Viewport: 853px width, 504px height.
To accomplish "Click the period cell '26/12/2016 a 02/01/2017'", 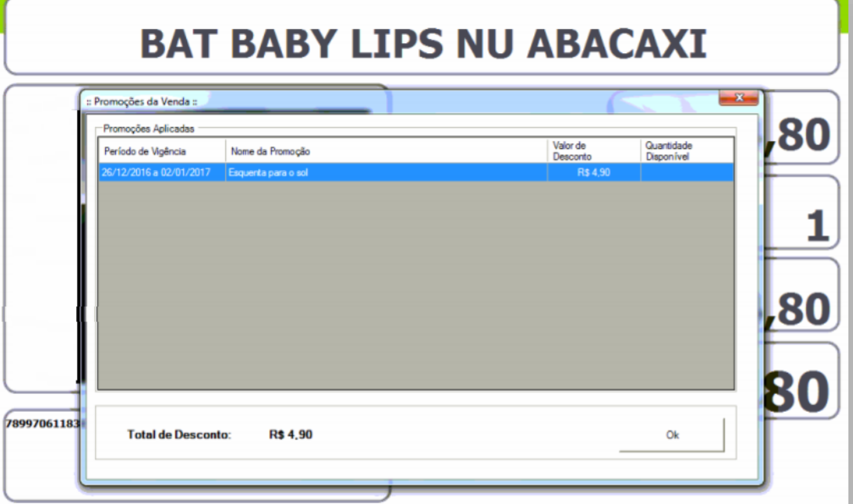I will tap(162, 173).
